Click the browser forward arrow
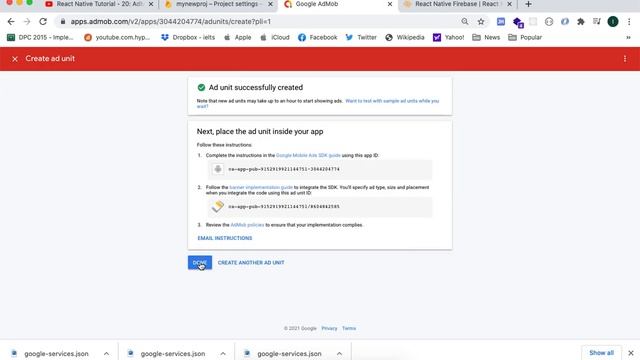The image size is (640, 360). [27, 22]
